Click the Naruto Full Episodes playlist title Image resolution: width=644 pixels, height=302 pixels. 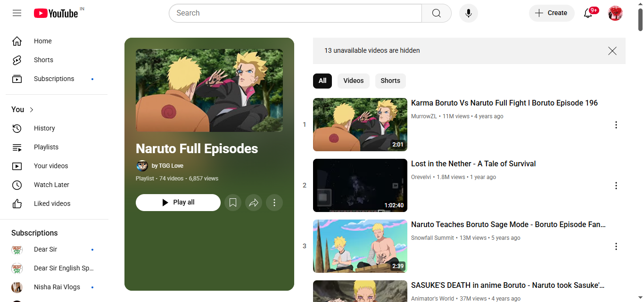coord(197,149)
